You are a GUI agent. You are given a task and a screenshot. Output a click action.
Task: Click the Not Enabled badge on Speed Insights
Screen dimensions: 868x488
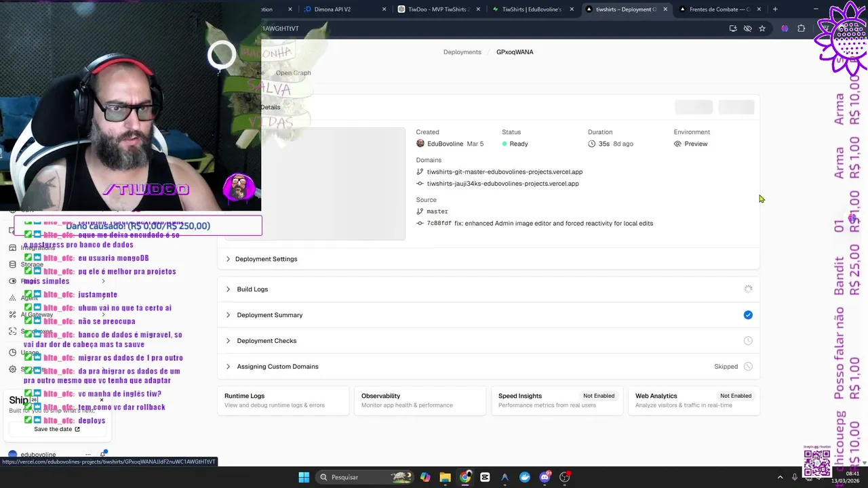coord(599,396)
